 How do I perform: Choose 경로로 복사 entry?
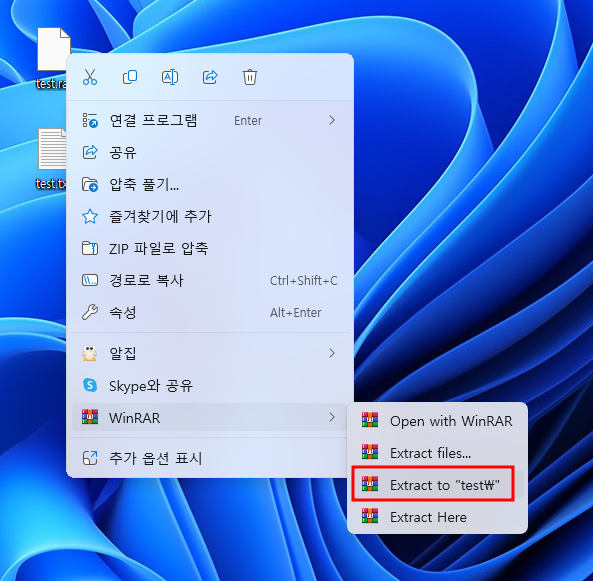click(x=210, y=281)
